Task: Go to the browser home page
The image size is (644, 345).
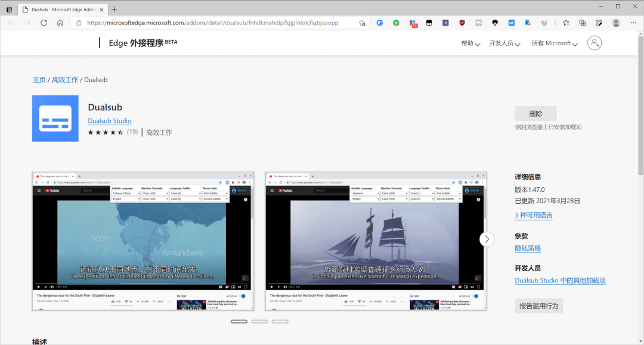Action: coord(60,23)
